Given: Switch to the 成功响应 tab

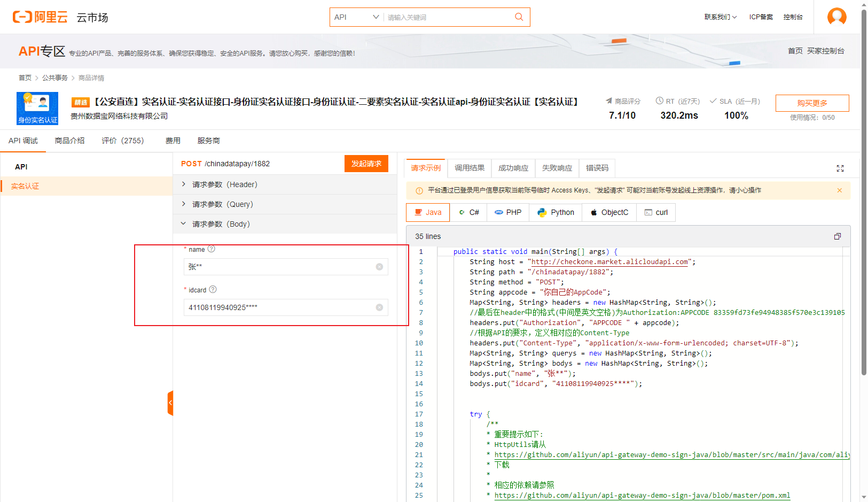Looking at the screenshot, I should (513, 168).
